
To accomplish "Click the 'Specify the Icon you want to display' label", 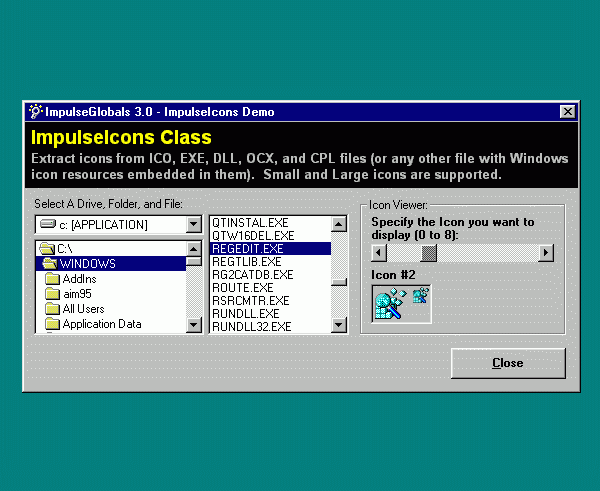I will tap(453, 228).
